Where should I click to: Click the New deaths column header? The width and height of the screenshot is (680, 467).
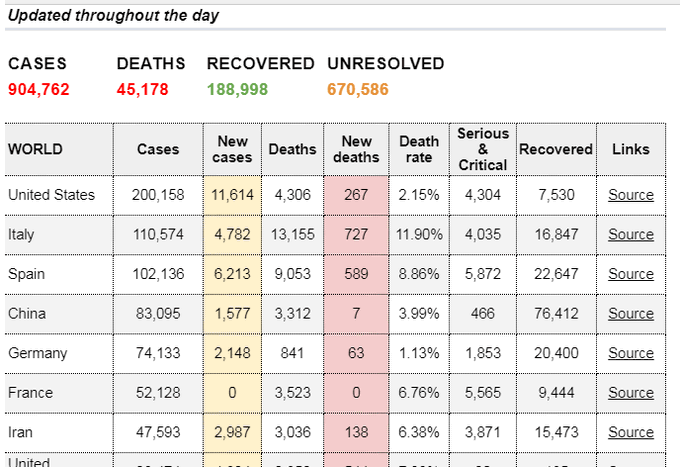[x=356, y=149]
